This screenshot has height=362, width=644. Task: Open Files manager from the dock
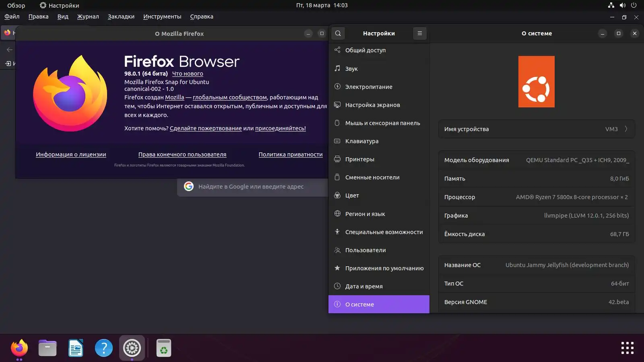(47, 348)
